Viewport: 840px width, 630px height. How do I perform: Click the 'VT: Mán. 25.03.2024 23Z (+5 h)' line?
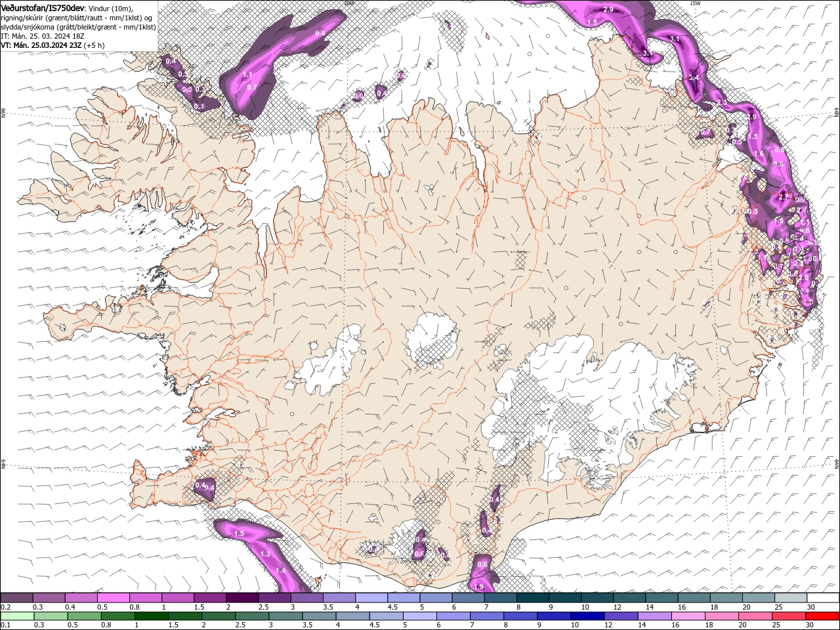[x=52, y=45]
